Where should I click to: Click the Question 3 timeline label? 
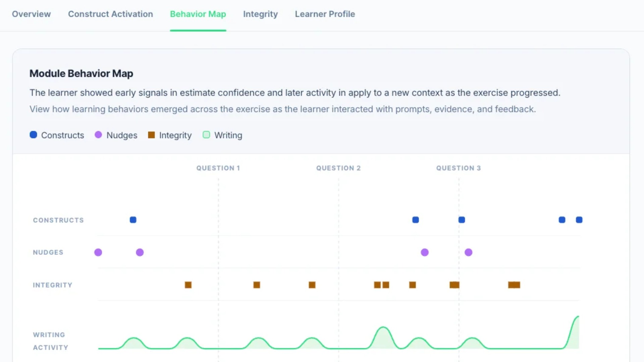[x=459, y=168]
